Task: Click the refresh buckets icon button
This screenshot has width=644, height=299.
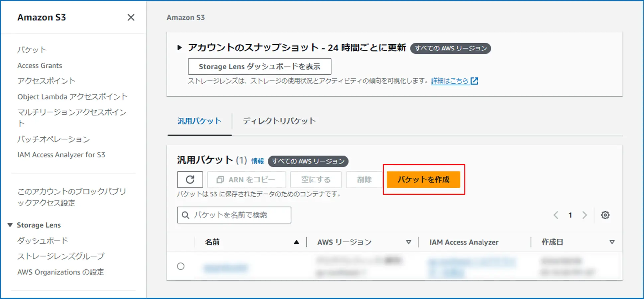Action: [x=190, y=180]
